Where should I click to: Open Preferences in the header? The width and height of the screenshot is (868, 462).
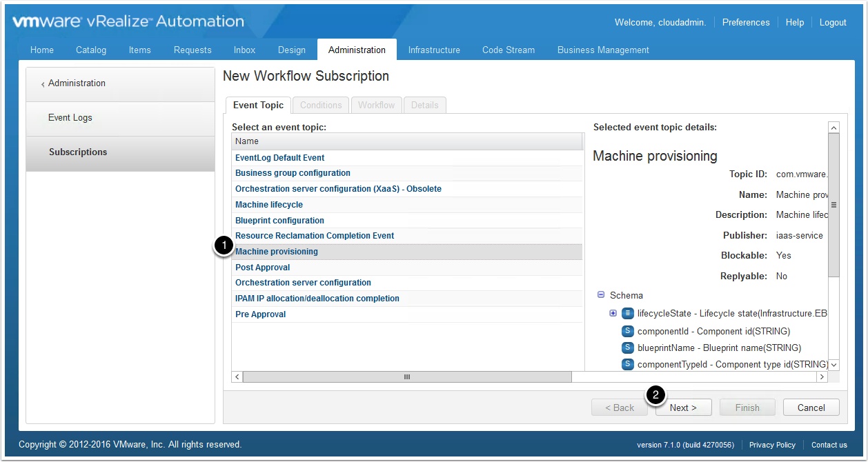coord(746,22)
